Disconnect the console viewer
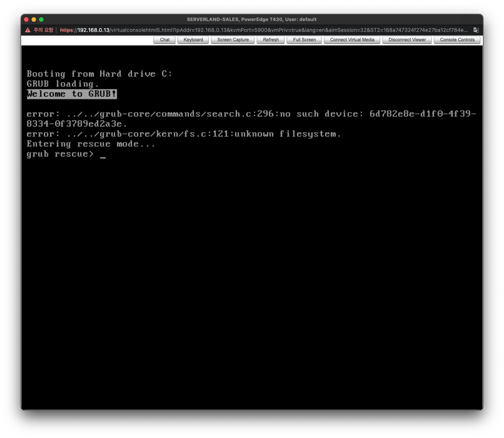Image resolution: width=504 pixels, height=438 pixels. [x=407, y=40]
